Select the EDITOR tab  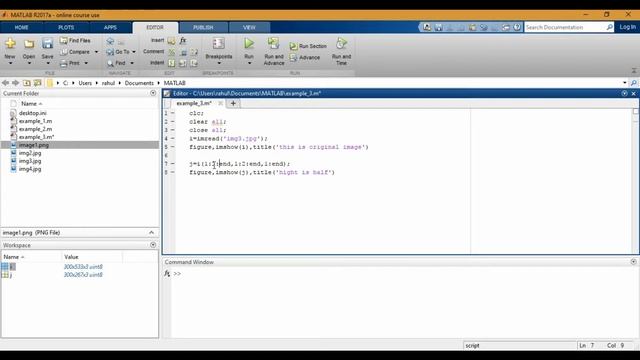155,27
